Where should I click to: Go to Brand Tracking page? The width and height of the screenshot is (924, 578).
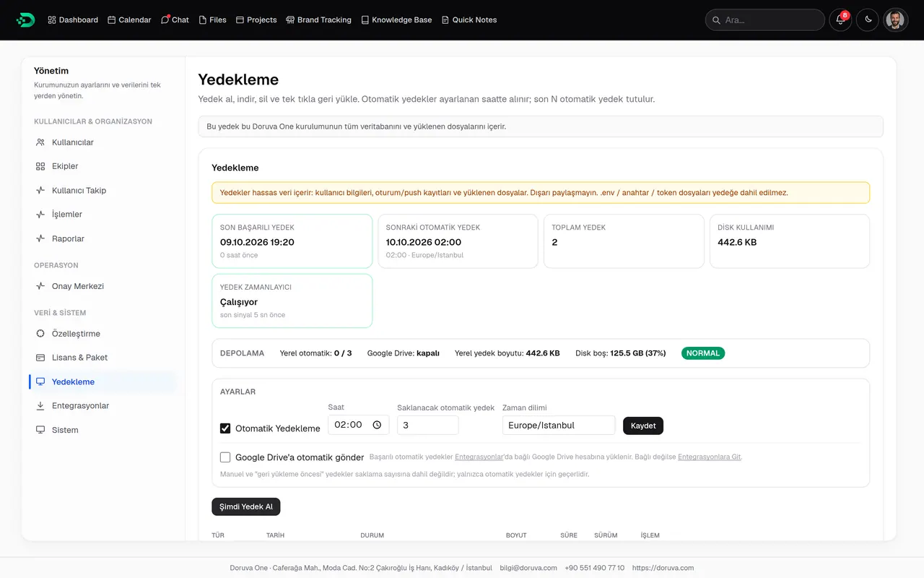point(318,20)
